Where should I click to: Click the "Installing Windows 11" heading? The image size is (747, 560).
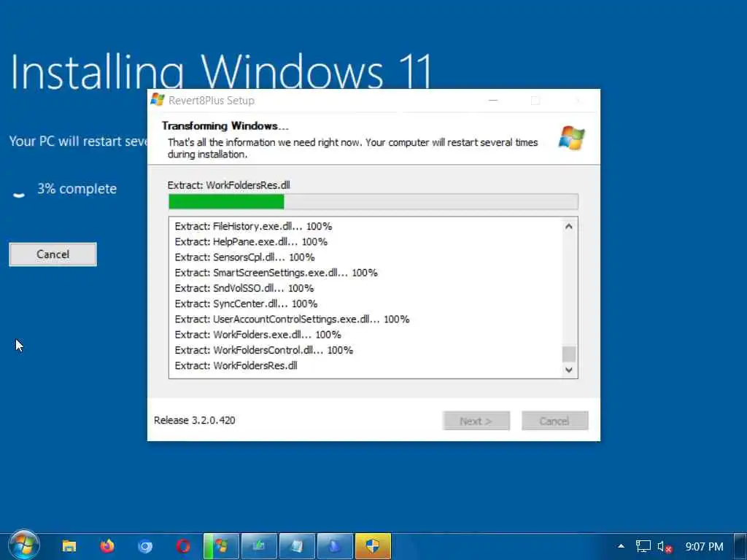point(222,71)
